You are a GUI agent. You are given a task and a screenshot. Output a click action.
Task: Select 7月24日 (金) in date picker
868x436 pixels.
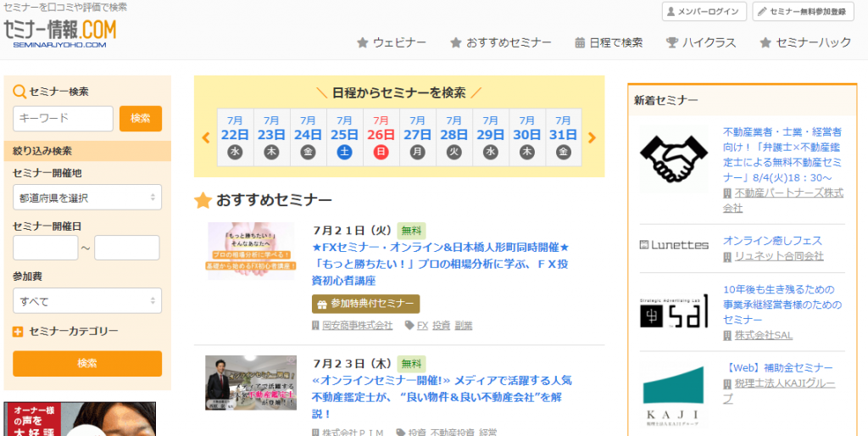(308, 137)
